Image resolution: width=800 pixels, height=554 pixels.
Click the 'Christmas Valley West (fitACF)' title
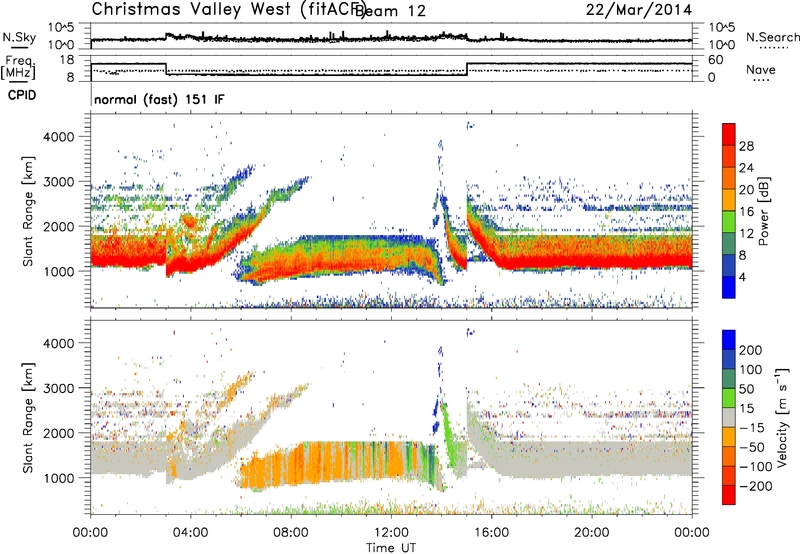point(228,10)
